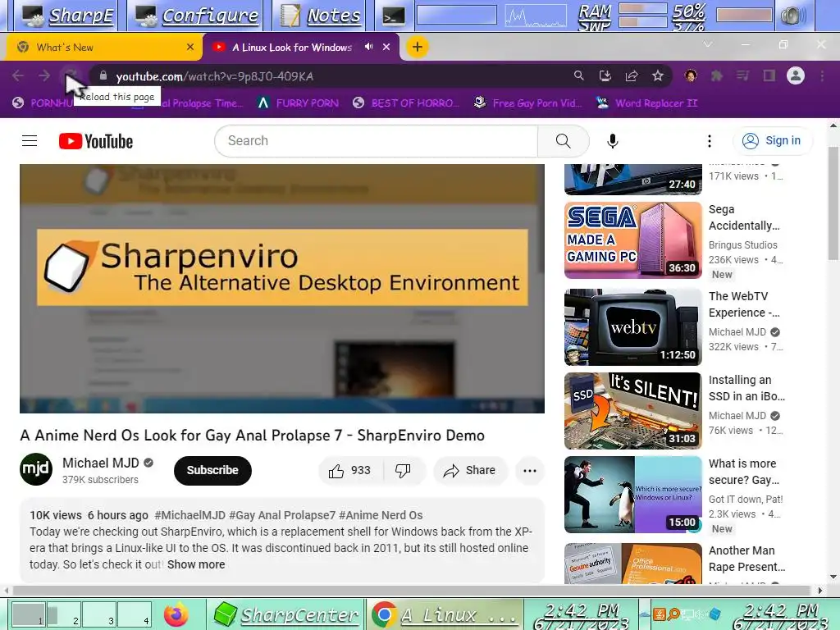This screenshot has width=840, height=630.
Task: Open the Chrome three-dot menu
Action: pos(822,76)
